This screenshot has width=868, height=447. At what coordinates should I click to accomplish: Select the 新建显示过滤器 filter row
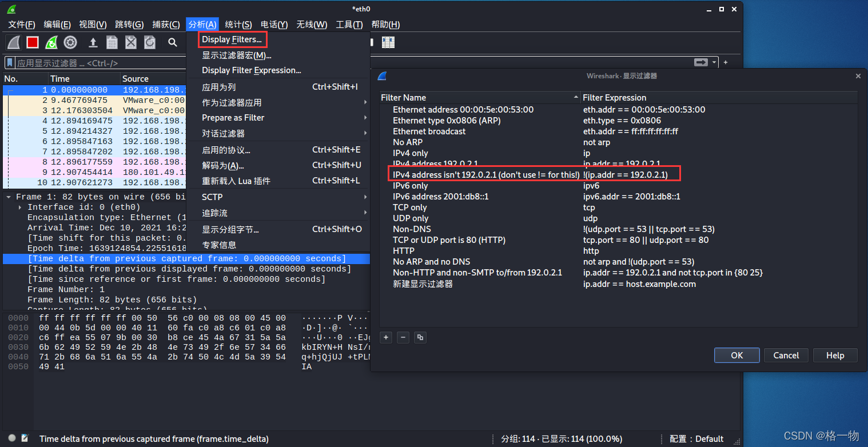pos(619,284)
